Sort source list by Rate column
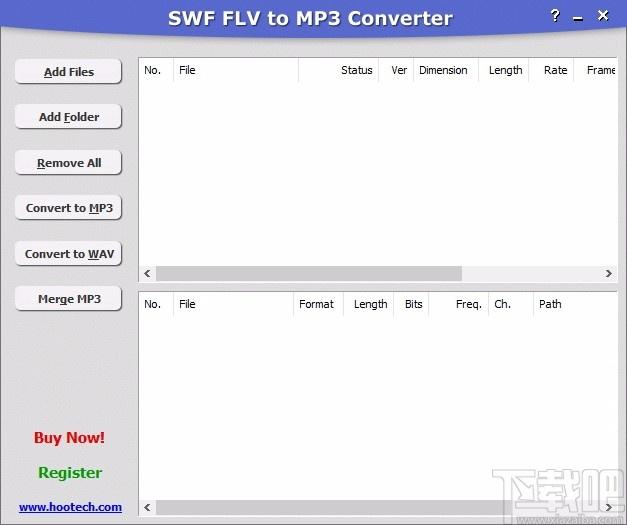 click(551, 70)
